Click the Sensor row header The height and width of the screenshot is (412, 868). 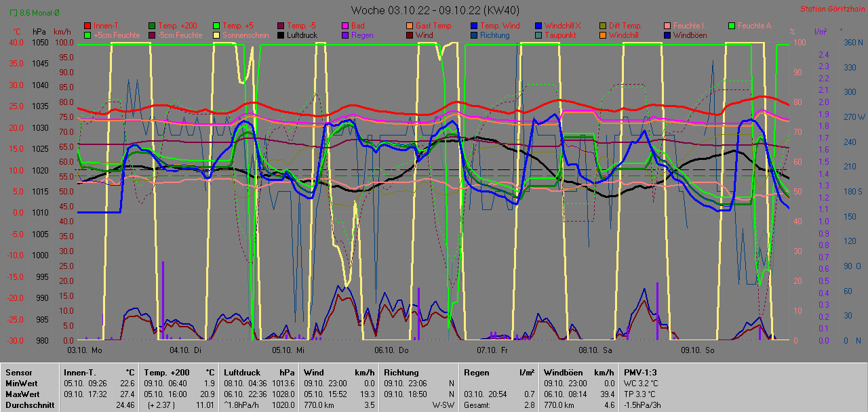coord(18,372)
